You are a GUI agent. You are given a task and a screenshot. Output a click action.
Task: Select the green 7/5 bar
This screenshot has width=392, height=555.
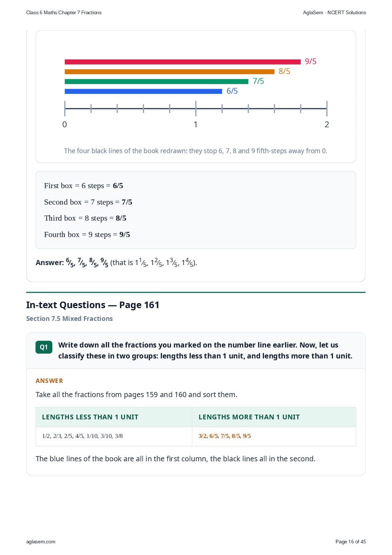pos(156,82)
